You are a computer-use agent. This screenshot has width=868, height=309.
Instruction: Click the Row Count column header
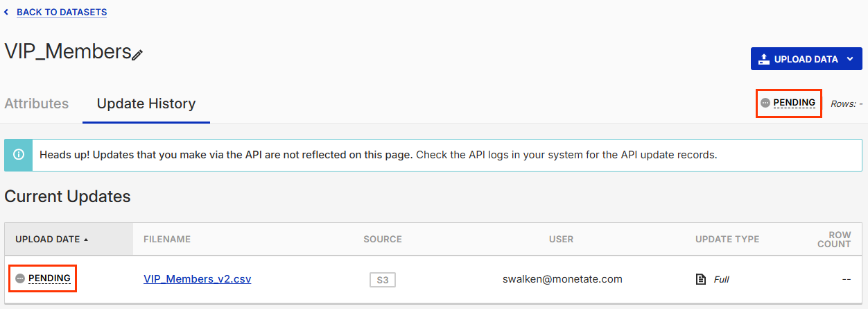(834, 239)
